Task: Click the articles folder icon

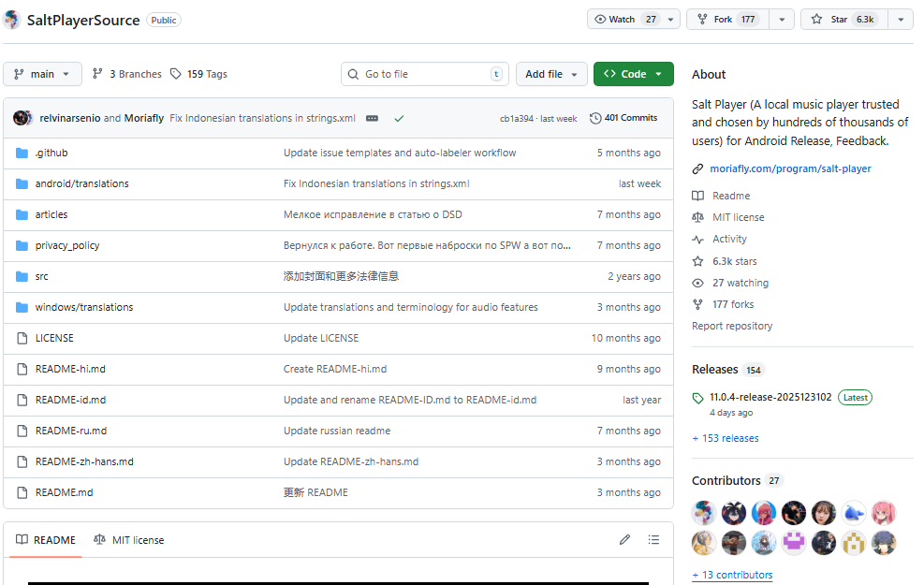Action: coord(22,214)
